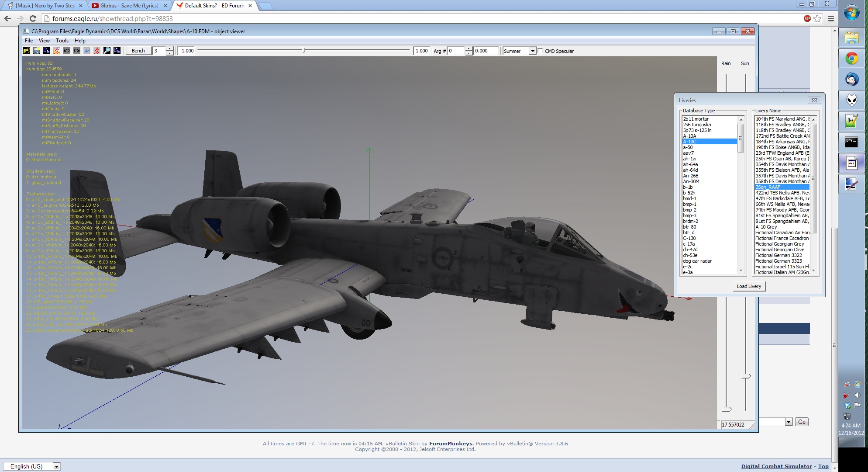Select C-130 in Database Type list
This screenshot has height=472, width=868.
(710, 238)
